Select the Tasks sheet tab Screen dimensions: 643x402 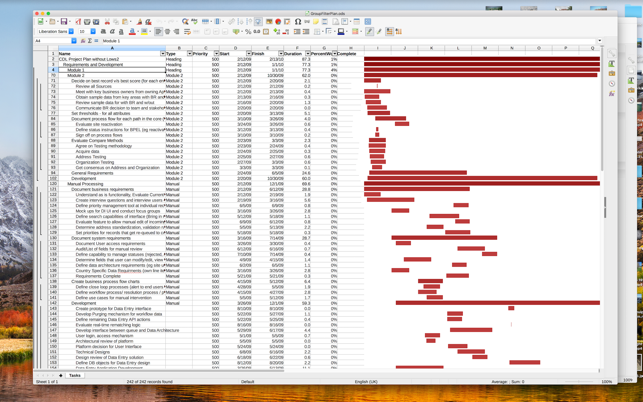point(74,376)
